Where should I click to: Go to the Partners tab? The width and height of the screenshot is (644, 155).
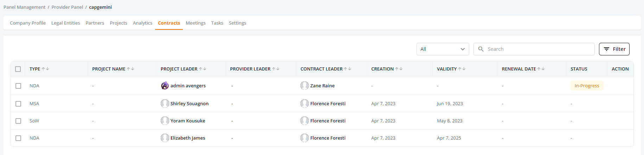[95, 23]
